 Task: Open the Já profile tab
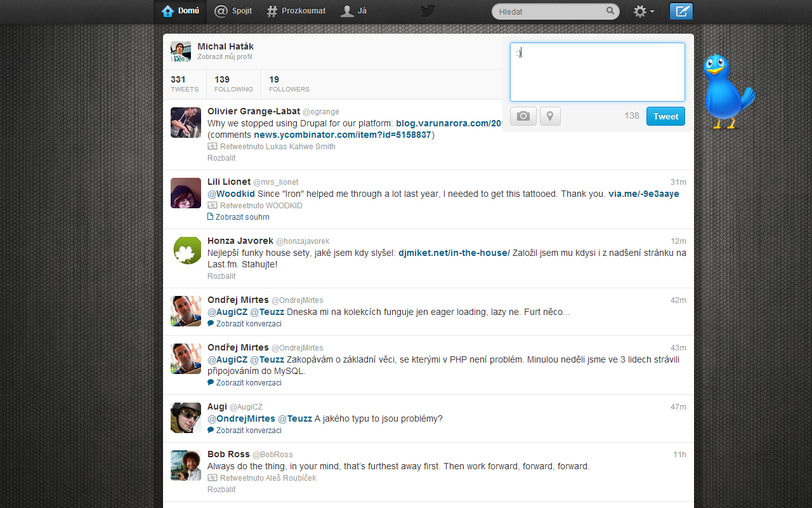[x=354, y=11]
